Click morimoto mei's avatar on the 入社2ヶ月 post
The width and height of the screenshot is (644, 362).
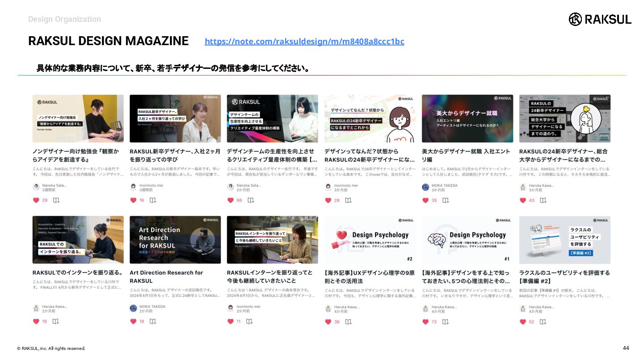pyautogui.click(x=133, y=187)
